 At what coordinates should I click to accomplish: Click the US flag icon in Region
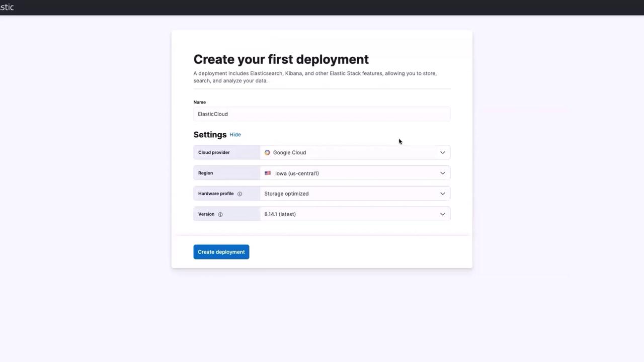(x=268, y=173)
